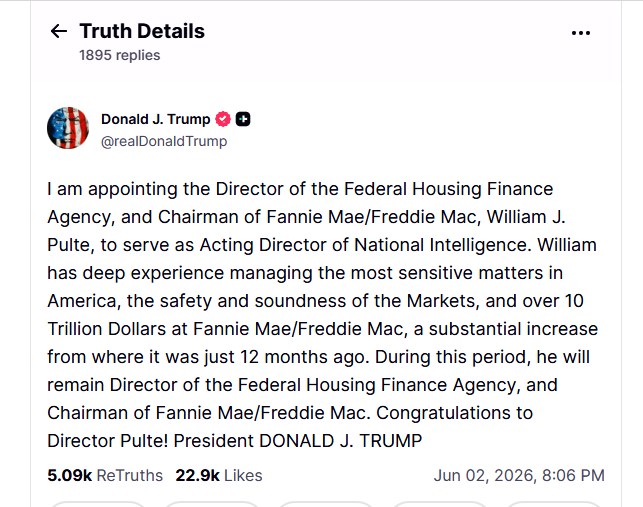Open Donald J. Trump's profile avatar
Screen dimensions: 643x507
tap(68, 128)
